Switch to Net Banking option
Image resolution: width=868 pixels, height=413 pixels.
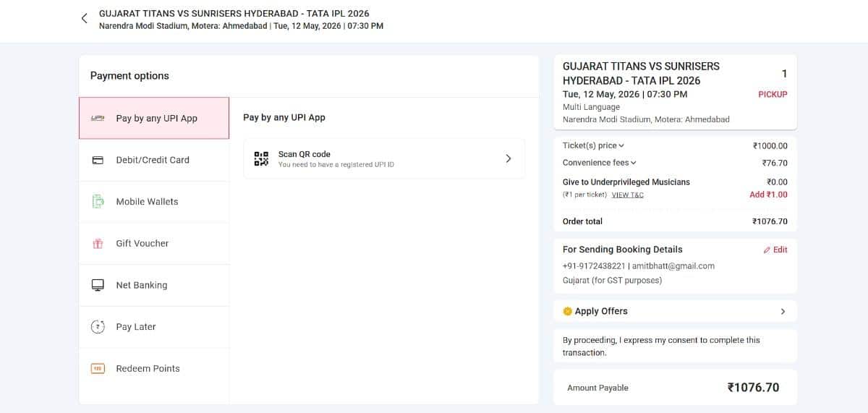[x=154, y=285]
